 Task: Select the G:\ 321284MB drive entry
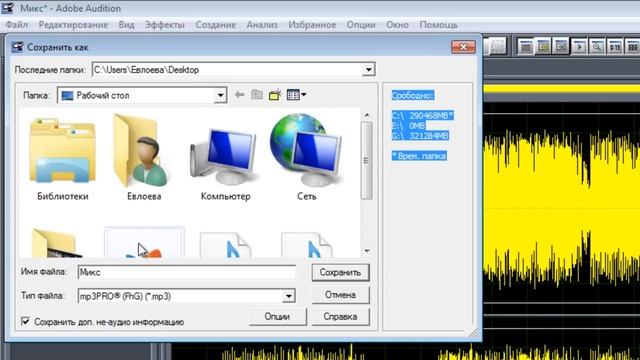(420, 136)
